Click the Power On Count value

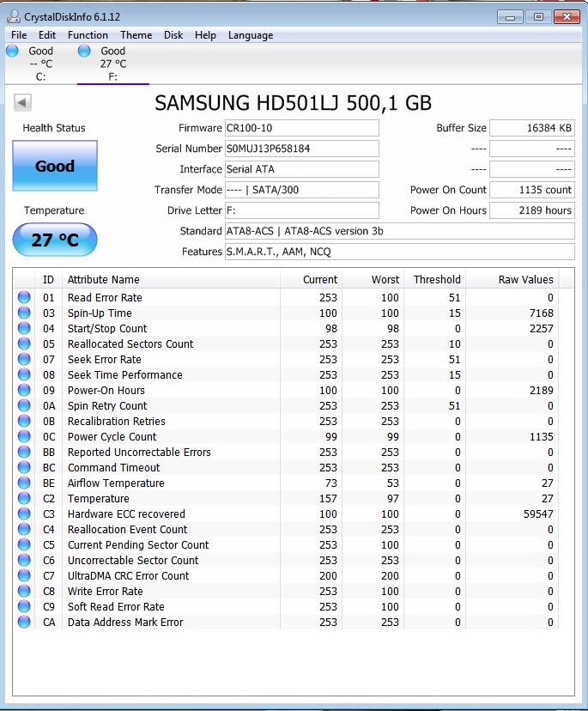click(x=532, y=190)
